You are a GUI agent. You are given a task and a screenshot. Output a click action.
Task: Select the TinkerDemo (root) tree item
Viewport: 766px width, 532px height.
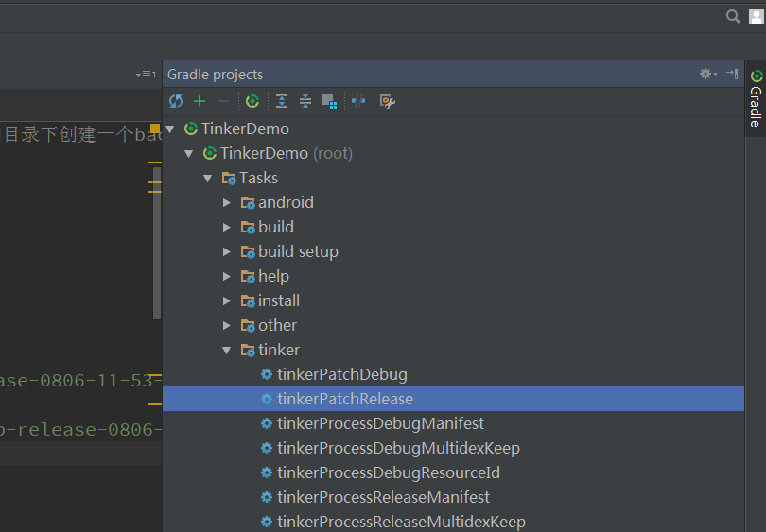tap(286, 153)
